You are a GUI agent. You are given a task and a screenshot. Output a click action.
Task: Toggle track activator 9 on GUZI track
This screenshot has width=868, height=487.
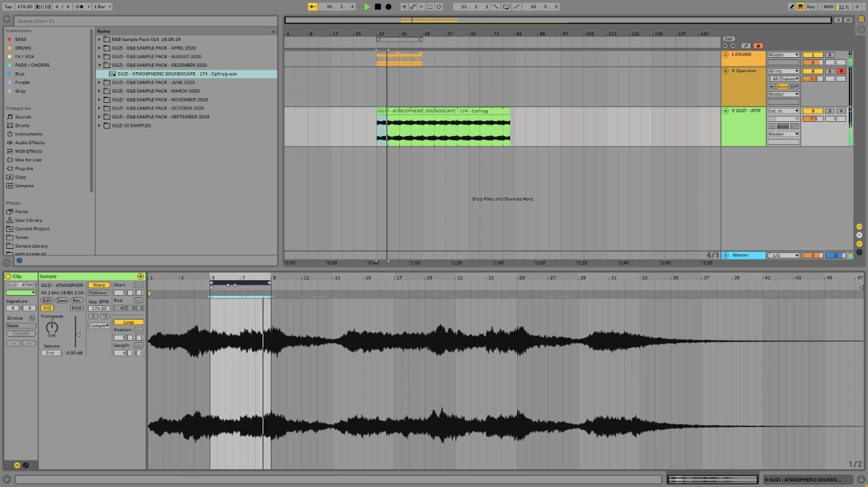click(812, 111)
